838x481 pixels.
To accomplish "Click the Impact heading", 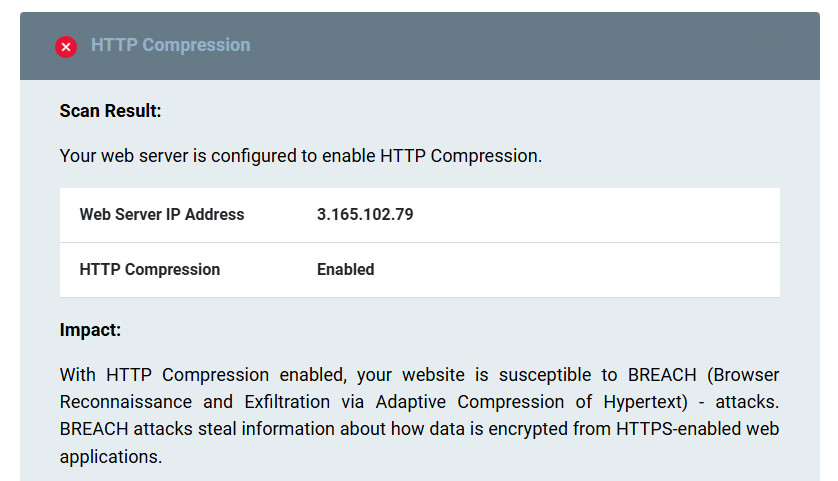I will click(x=90, y=330).
